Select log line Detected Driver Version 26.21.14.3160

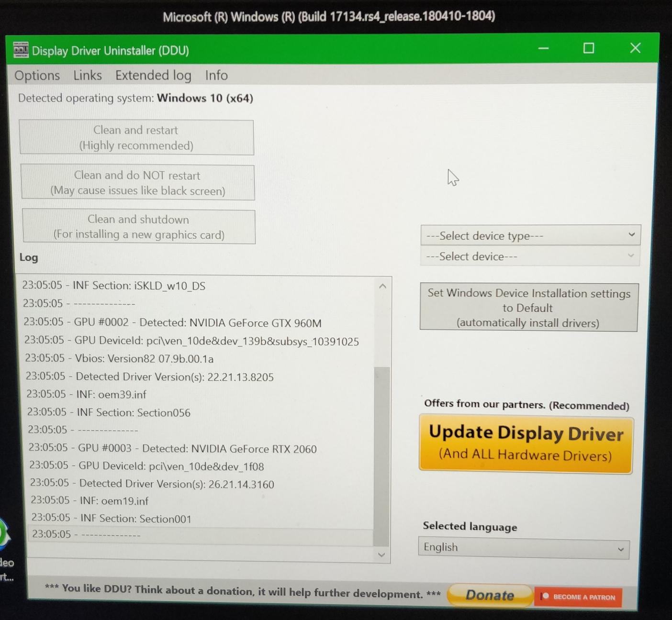coord(152,484)
